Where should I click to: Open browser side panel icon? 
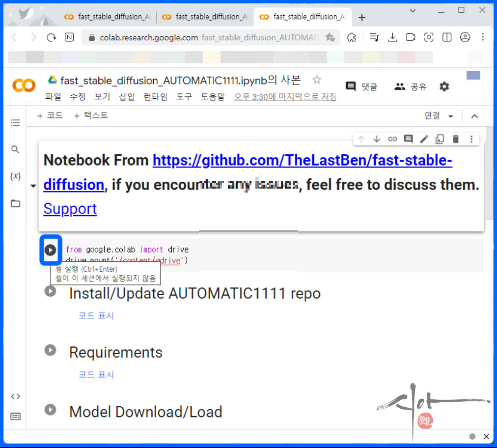tap(447, 37)
